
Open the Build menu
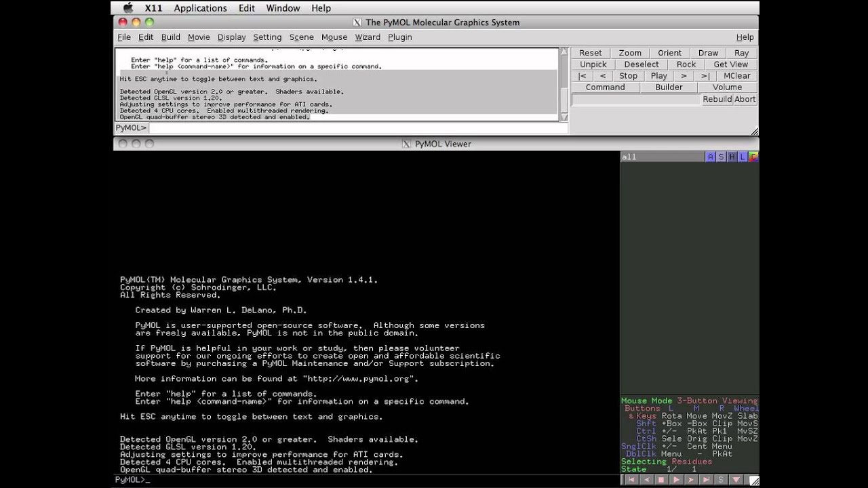tap(170, 37)
